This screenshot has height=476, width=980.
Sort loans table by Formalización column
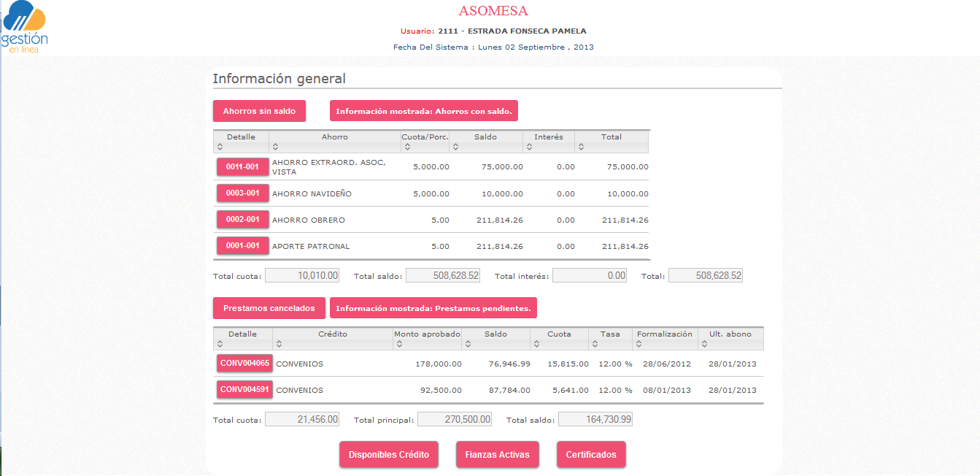(x=665, y=339)
